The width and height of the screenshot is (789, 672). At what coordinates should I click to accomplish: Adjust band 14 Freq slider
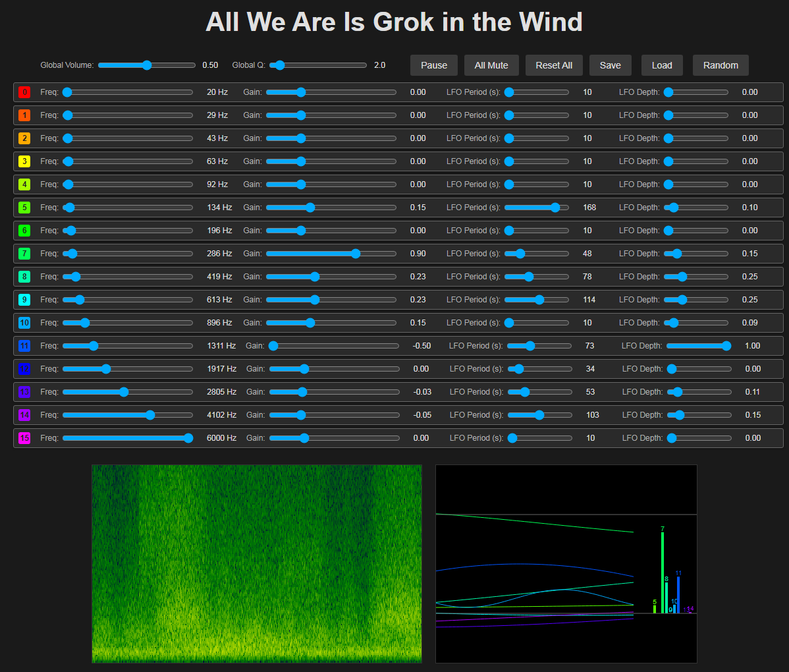pos(128,415)
